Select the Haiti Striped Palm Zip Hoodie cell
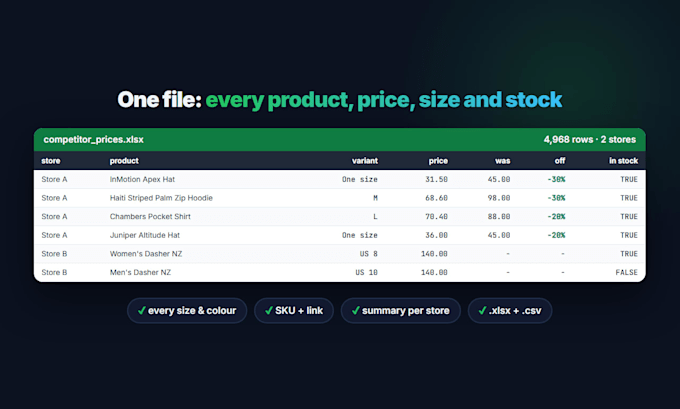Image resolution: width=680 pixels, height=409 pixels. (x=161, y=198)
